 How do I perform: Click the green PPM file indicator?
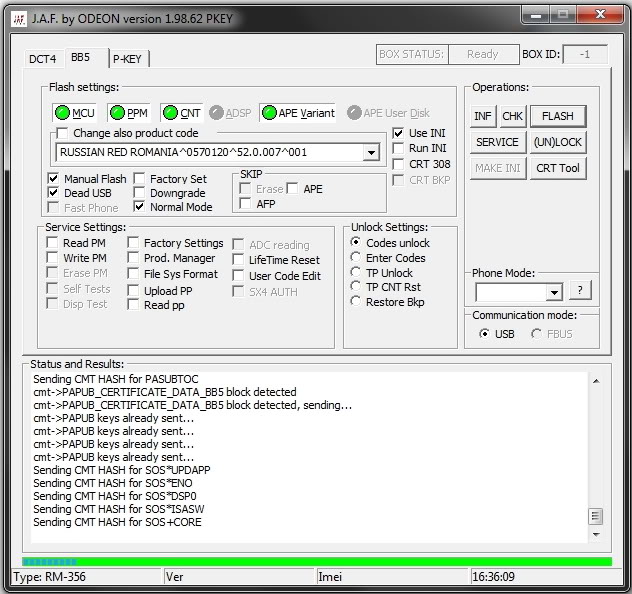117,113
